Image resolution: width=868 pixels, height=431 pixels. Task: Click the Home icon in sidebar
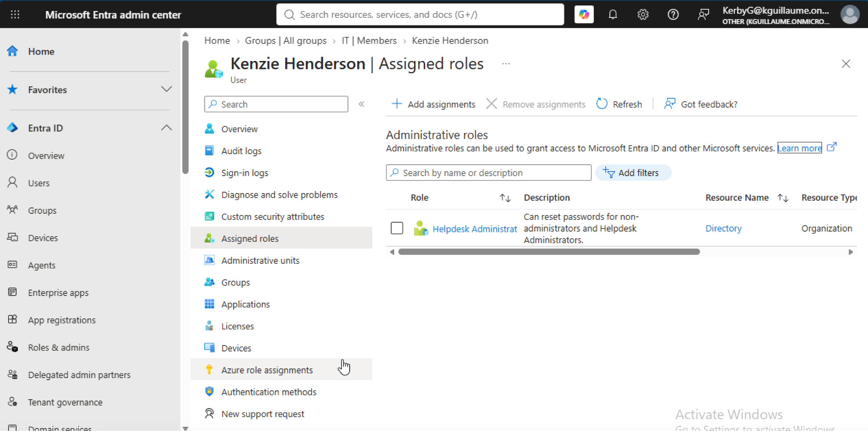click(x=12, y=51)
